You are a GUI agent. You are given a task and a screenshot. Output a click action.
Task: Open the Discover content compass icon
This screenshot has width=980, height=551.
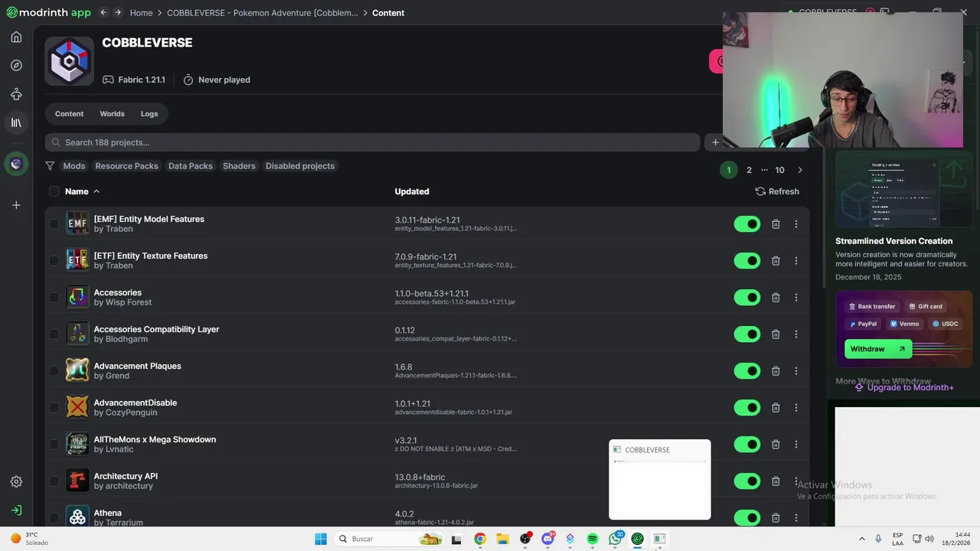16,66
